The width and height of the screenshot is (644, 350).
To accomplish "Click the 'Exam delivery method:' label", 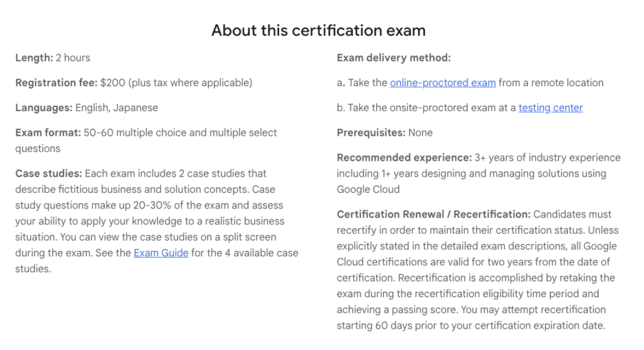I will click(x=394, y=58).
